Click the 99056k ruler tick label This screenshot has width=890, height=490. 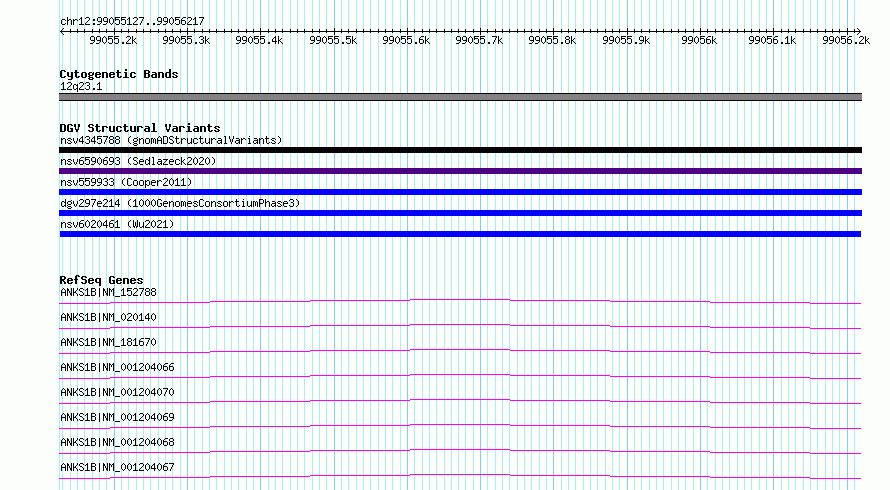coord(699,40)
